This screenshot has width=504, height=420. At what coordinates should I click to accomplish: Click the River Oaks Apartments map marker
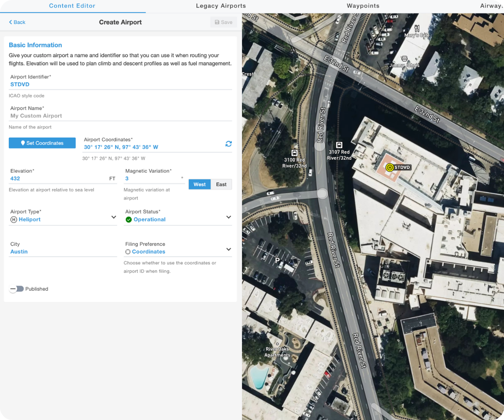(277, 344)
